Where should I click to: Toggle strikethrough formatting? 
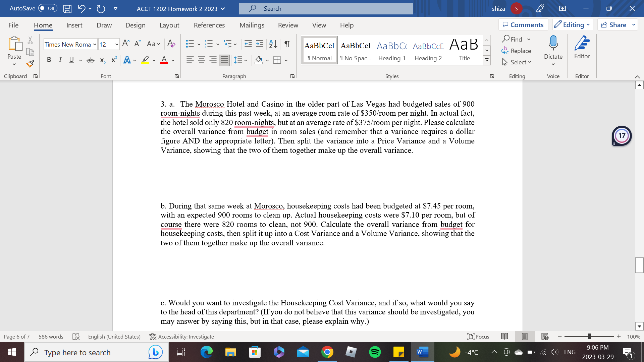point(90,60)
